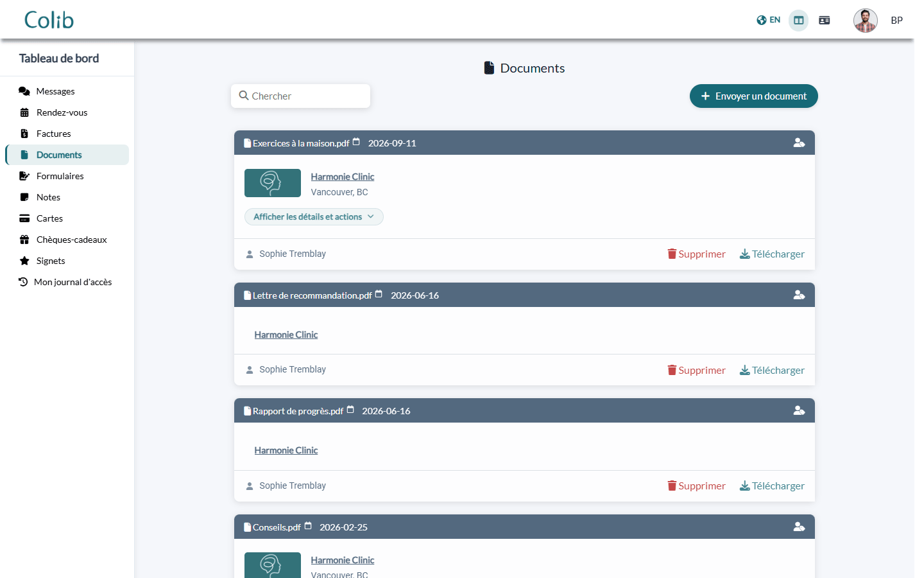Click share-user icon on Rapport de progrès.pdf
The height and width of the screenshot is (578, 924).
[799, 410]
